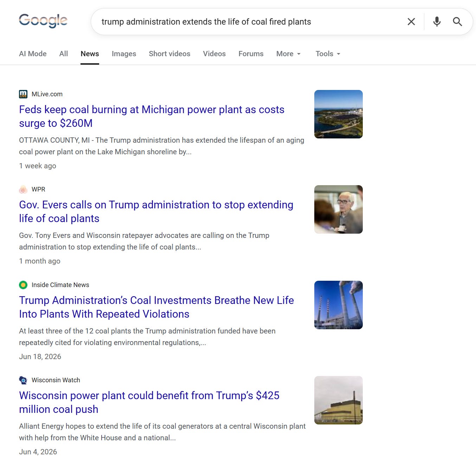Open Feds keep coal burning article
This screenshot has height=461, width=476.
(x=152, y=116)
